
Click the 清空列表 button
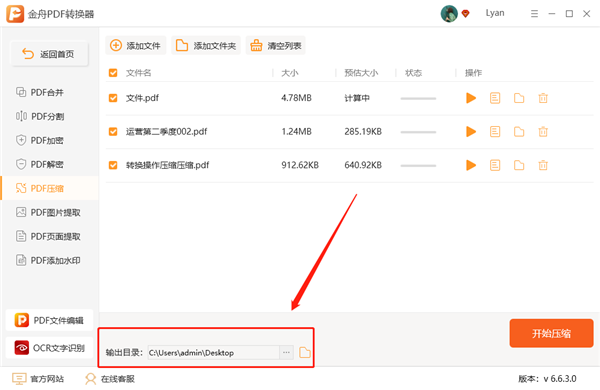pyautogui.click(x=276, y=46)
